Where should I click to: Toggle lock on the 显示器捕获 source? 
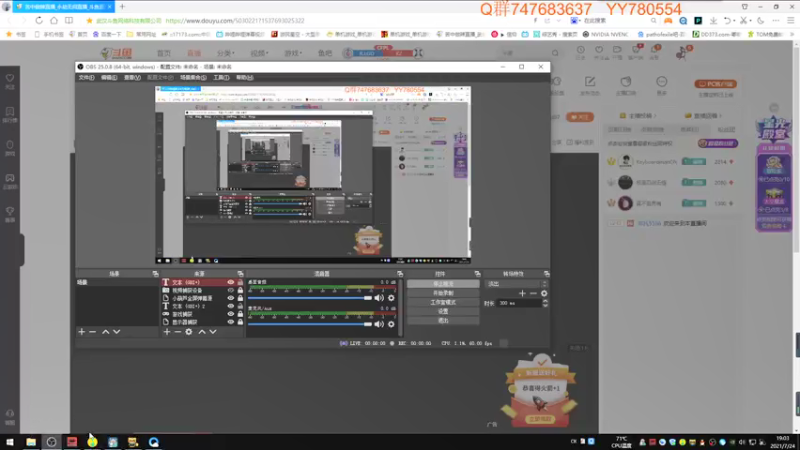tap(240, 322)
